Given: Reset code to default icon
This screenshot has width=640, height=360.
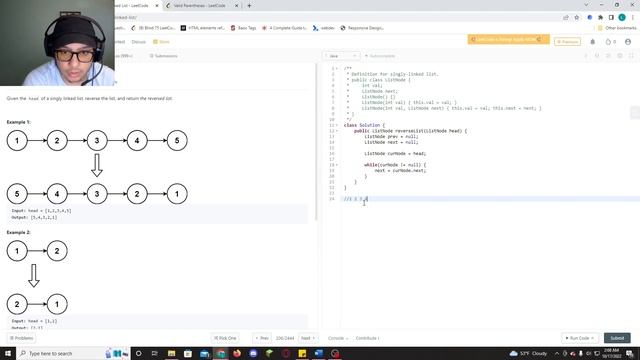Looking at the screenshot, I should pos(597,56).
